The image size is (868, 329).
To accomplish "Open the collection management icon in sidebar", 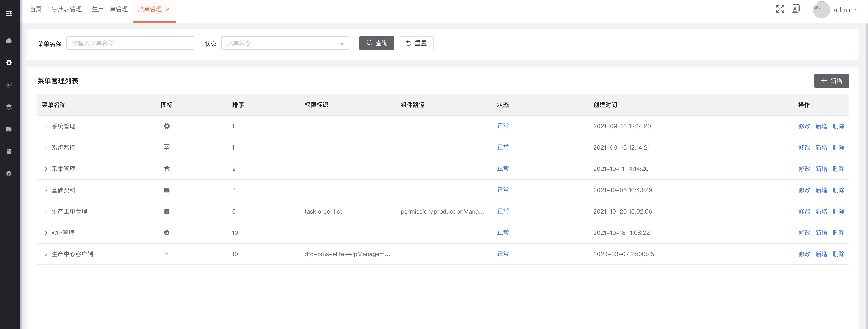I will pos(9,107).
